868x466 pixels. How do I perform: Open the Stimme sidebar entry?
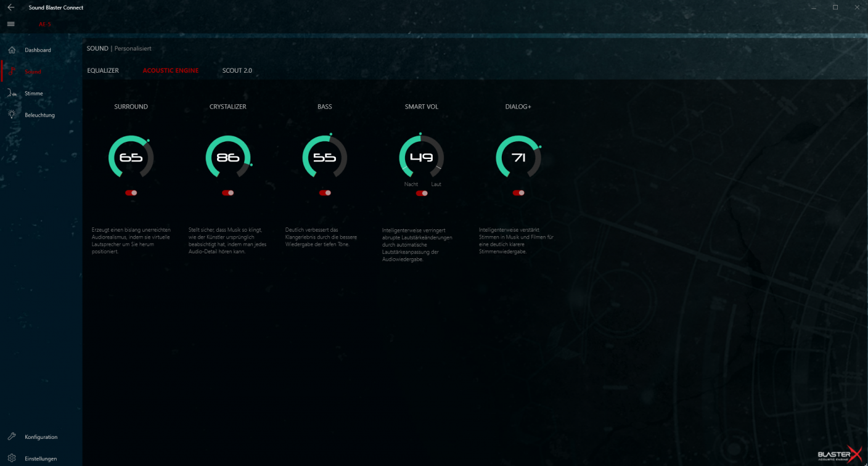[x=34, y=93]
